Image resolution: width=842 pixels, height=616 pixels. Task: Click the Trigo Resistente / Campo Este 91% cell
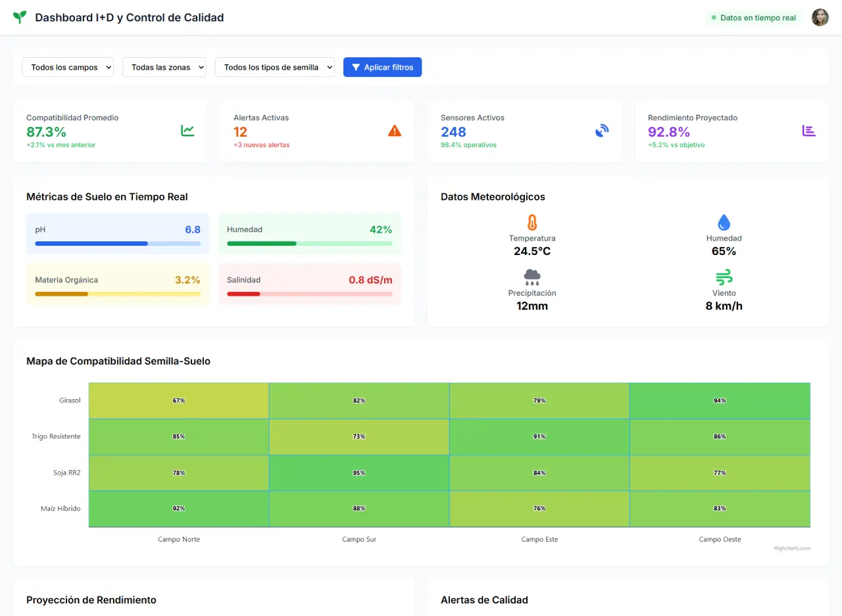click(540, 437)
